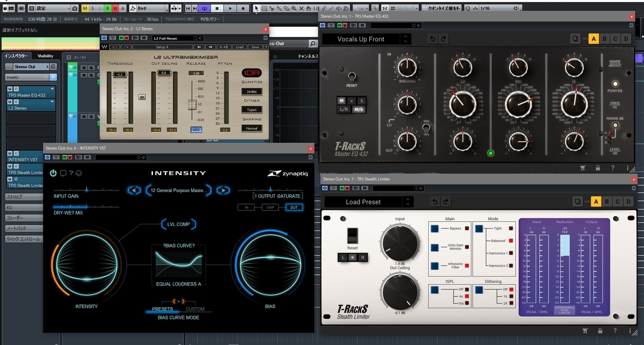Screen dimensions: 644x345
Task: Switch bias curve mode to CUSTOM
Action: pyautogui.click(x=195, y=309)
